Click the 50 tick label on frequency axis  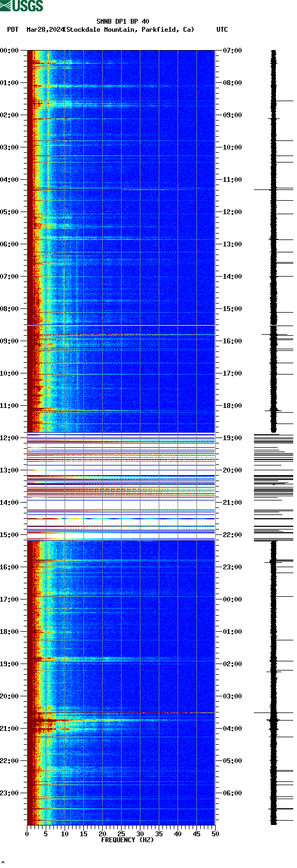tap(215, 834)
